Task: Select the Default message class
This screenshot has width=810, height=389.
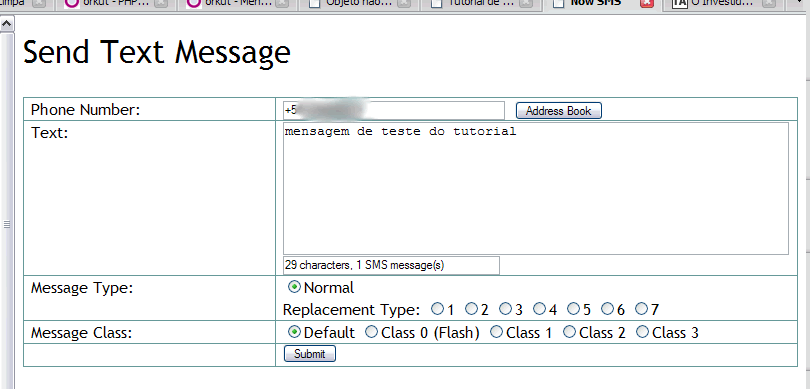Action: 294,332
